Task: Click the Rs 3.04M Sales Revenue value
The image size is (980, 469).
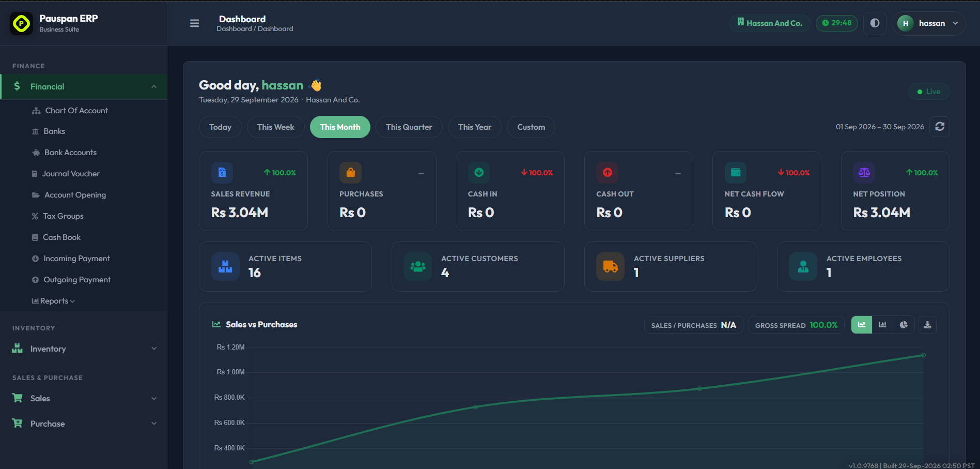Action: tap(240, 213)
